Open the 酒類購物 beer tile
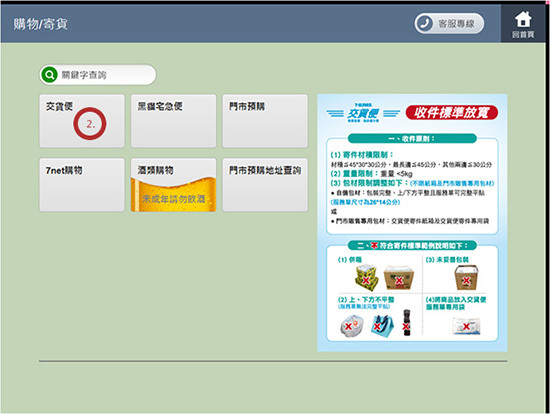Screen dimensions: 550x414 (x=174, y=185)
